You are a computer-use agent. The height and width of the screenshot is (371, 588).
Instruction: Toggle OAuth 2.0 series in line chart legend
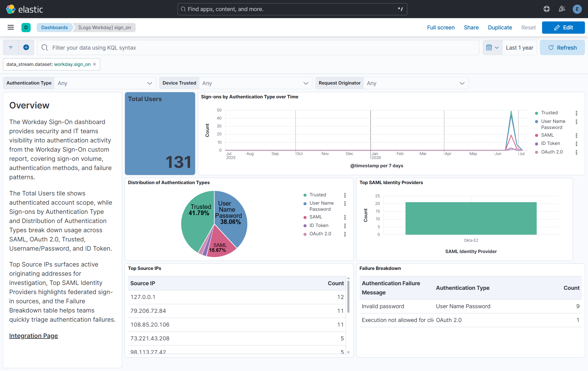[552, 152]
